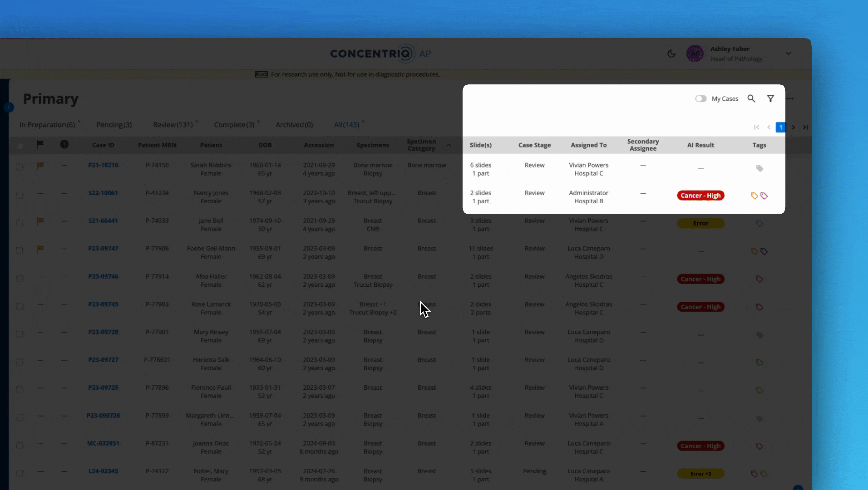Select checkbox for case S21-66441

pyautogui.click(x=20, y=223)
